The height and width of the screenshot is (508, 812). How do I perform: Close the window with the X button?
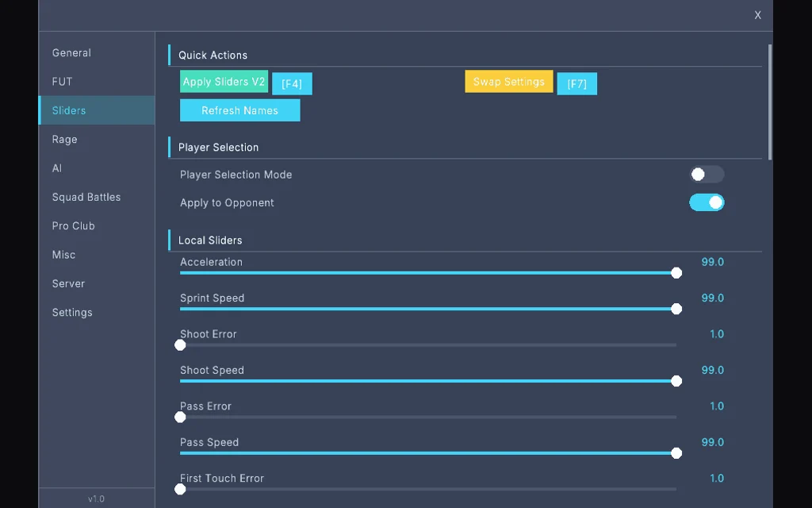[757, 16]
